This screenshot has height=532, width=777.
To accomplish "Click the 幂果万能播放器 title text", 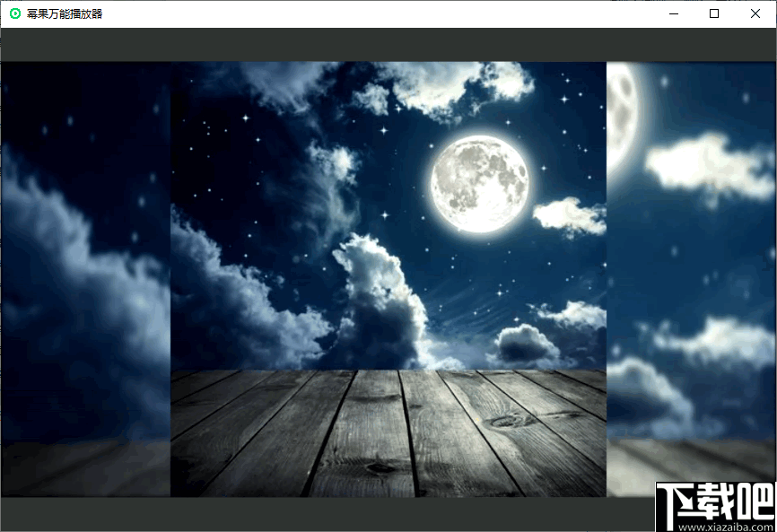I will (65, 13).
